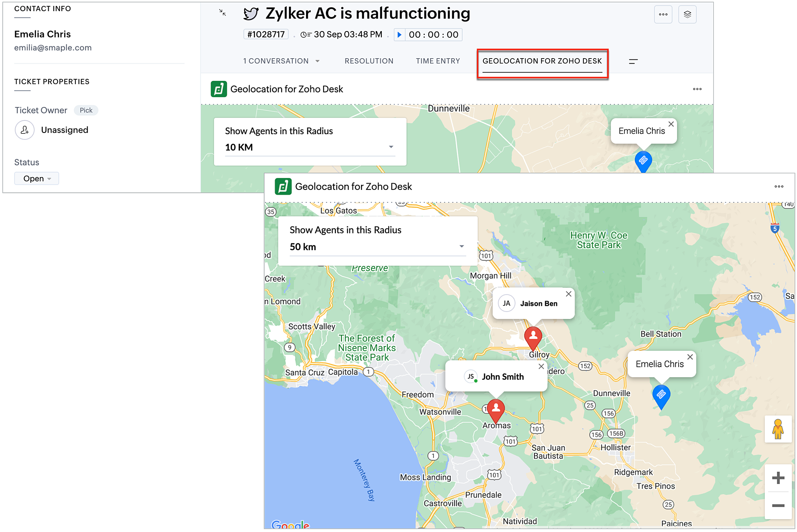Open ellipsis menu of lower Geolocation panel
The image size is (797, 532).
[779, 186]
